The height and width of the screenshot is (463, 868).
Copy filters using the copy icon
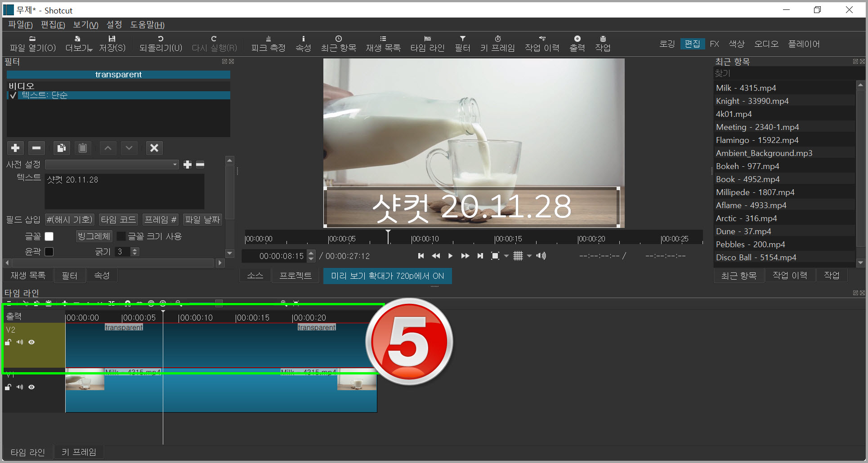coord(62,148)
